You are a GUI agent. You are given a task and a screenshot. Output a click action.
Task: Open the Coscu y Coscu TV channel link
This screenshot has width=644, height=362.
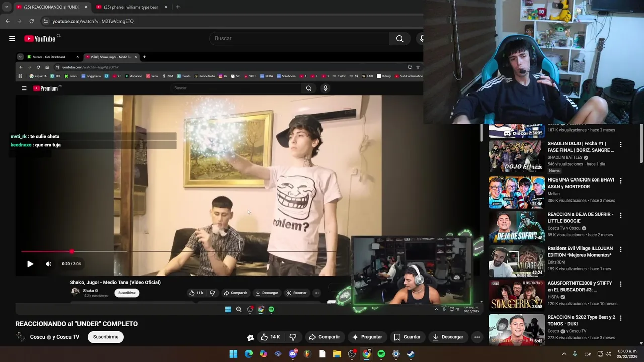point(55,337)
